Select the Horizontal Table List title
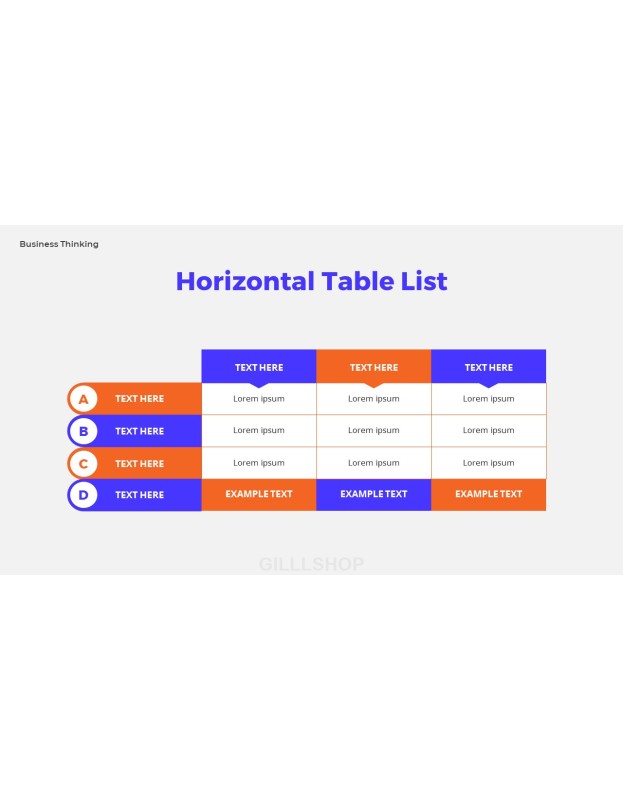 [x=311, y=281]
